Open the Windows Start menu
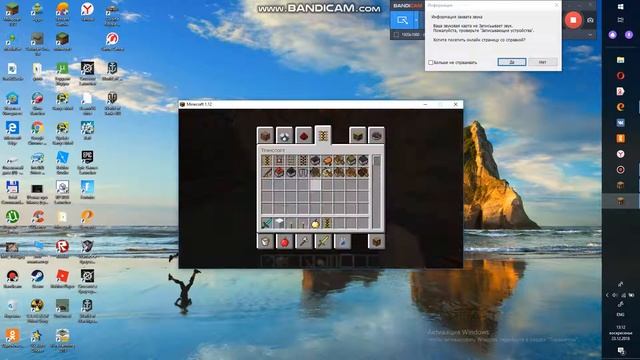The width and height of the screenshot is (640, 360). [x=621, y=7]
